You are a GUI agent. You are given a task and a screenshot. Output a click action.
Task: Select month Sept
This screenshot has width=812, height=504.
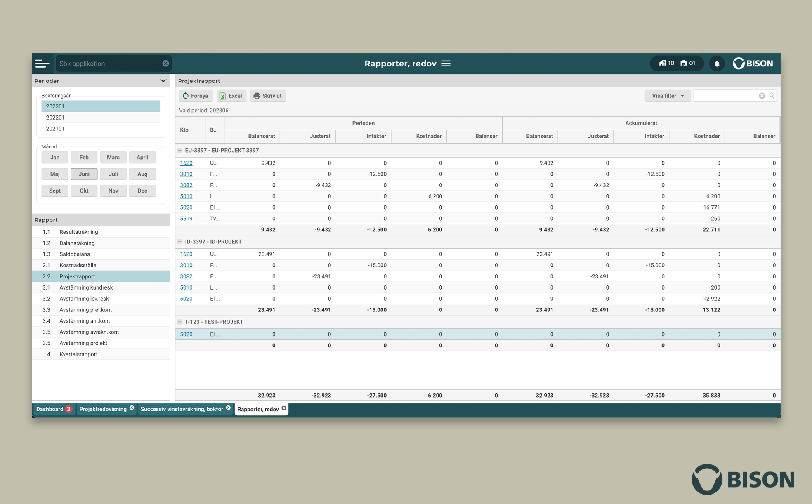(x=55, y=191)
